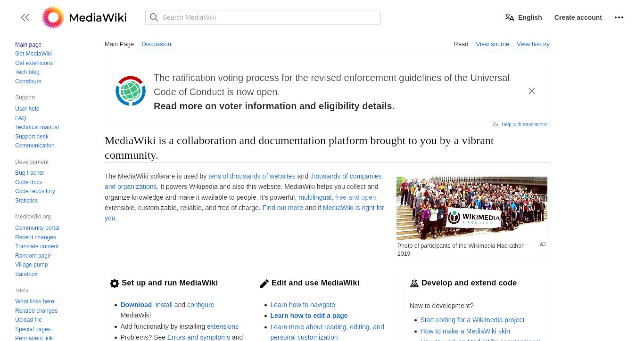Click the translate icon near Help with translations

pyautogui.click(x=495, y=125)
